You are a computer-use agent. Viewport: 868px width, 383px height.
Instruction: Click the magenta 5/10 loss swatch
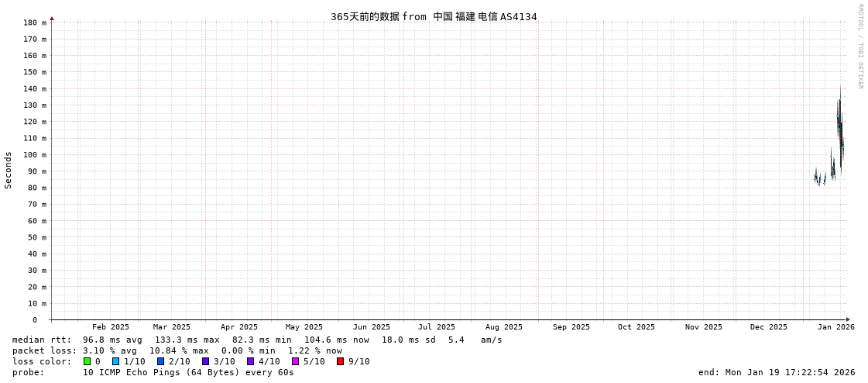[x=296, y=361]
